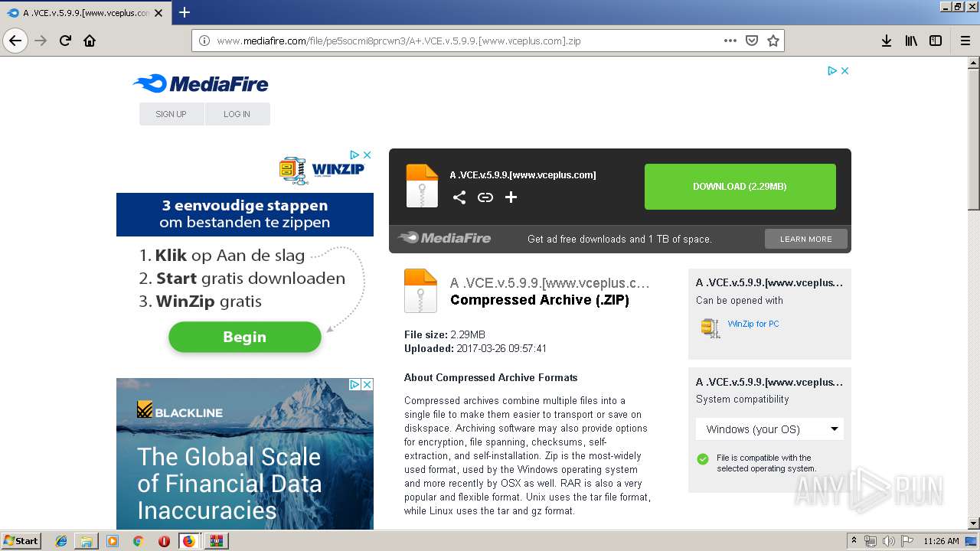This screenshot has width=980, height=551.
Task: Click AdChoices icon on Blackline ad
Action: point(355,384)
